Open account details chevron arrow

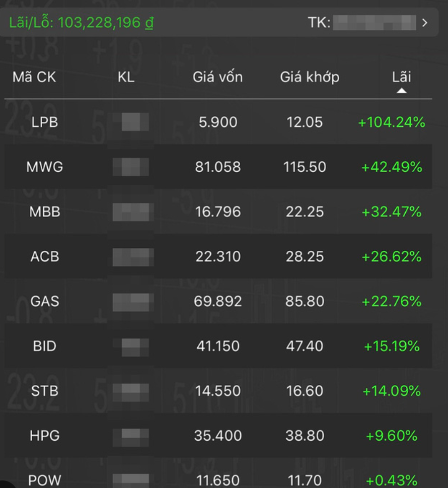click(425, 23)
